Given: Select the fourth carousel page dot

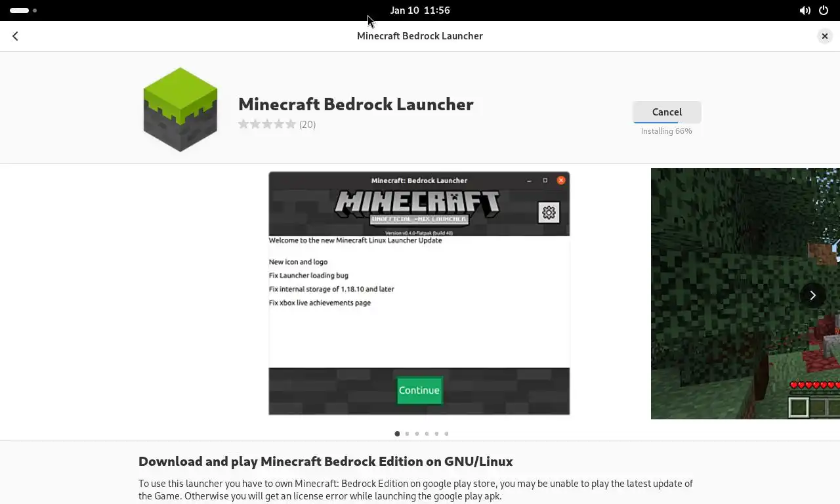Looking at the screenshot, I should [427, 434].
